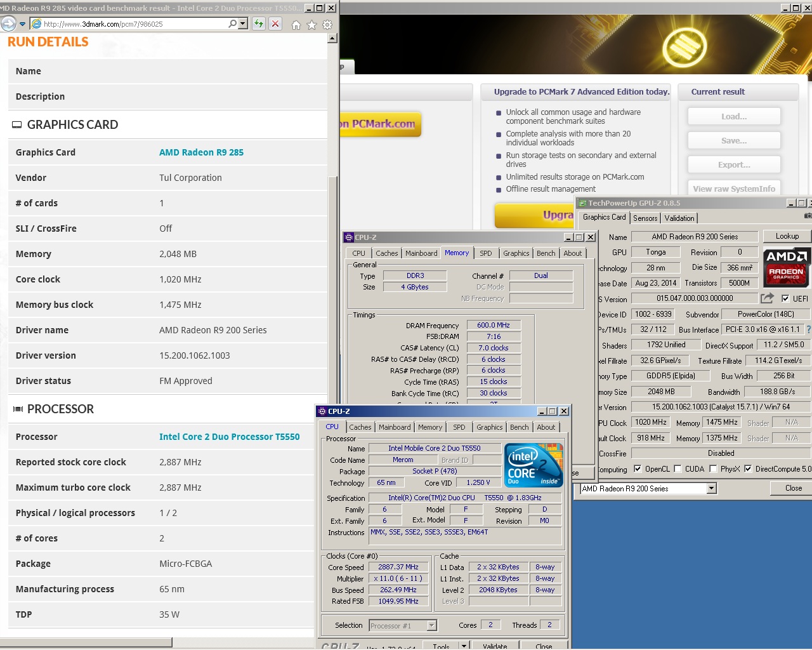Toggle the PhysX checkbox in GPU-Z
Viewport: 812px width, 650px height.
[713, 469]
